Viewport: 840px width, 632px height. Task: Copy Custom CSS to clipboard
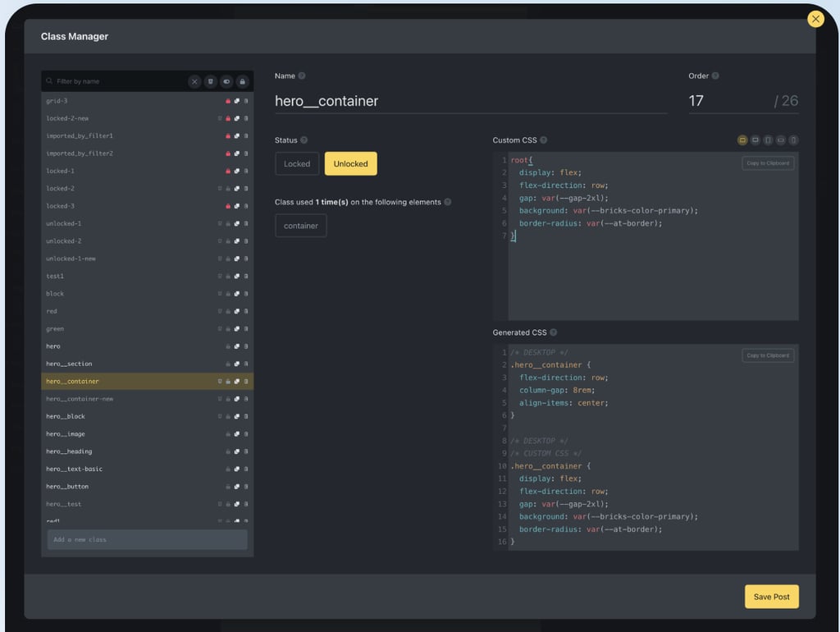[768, 163]
